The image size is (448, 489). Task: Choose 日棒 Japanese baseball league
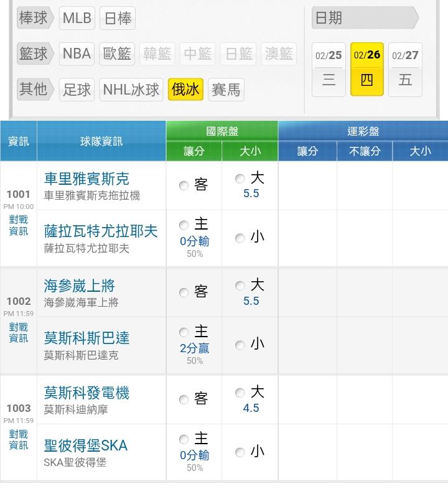pos(118,18)
